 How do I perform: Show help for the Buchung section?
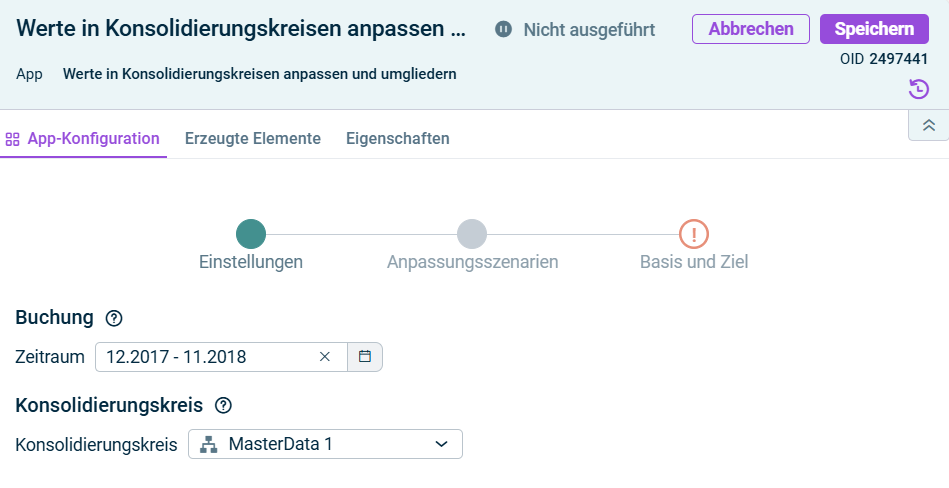tap(114, 318)
